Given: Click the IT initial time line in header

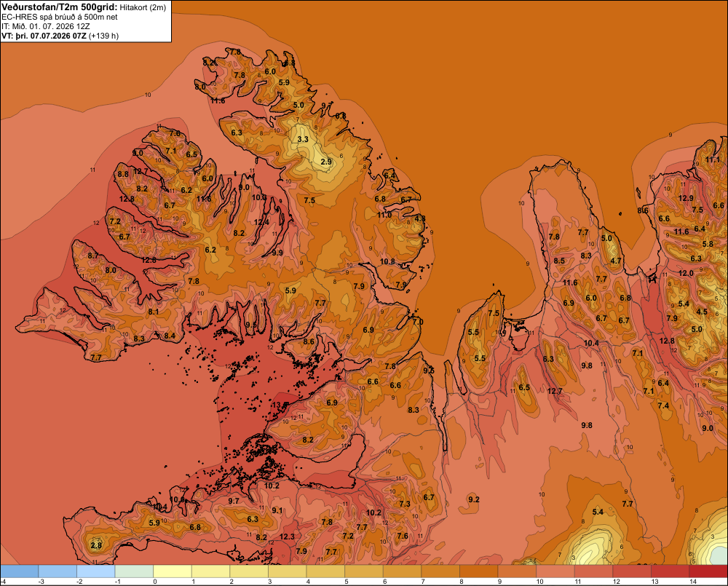Looking at the screenshot, I should coord(46,26).
